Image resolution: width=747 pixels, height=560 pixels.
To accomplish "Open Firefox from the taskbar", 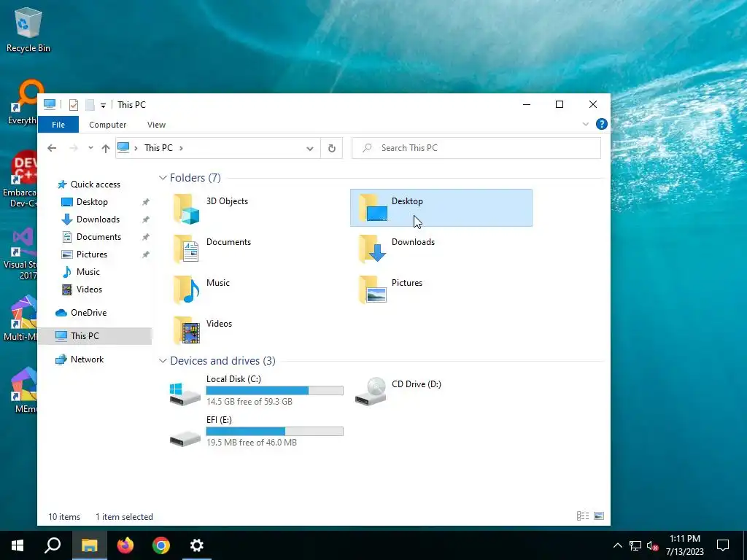I will point(125,545).
